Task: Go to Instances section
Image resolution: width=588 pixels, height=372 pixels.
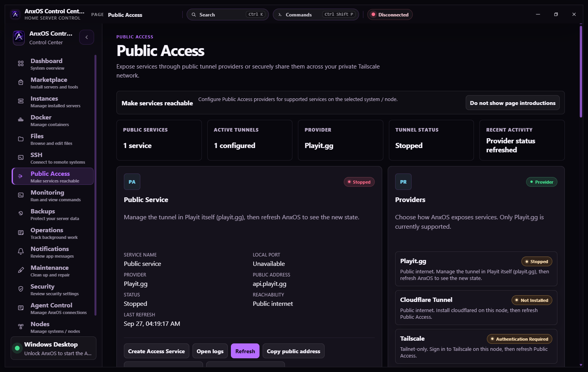Action: 53,101
